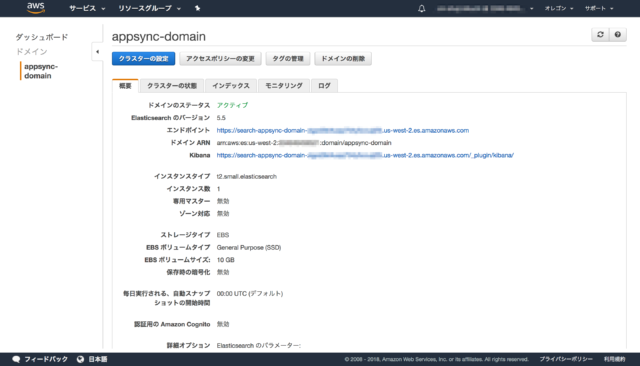The image size is (640, 366).
Task: Open the サービス menu
Action: tap(87, 8)
